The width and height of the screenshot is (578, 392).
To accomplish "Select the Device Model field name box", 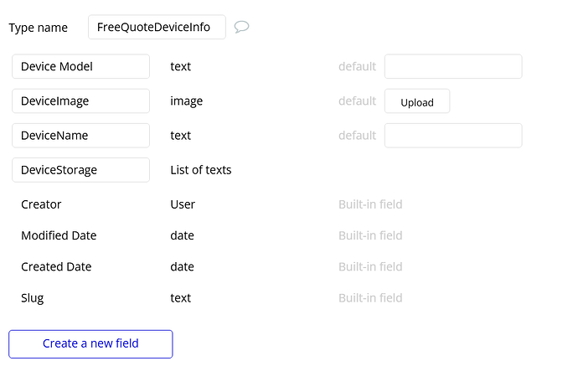I will (80, 66).
